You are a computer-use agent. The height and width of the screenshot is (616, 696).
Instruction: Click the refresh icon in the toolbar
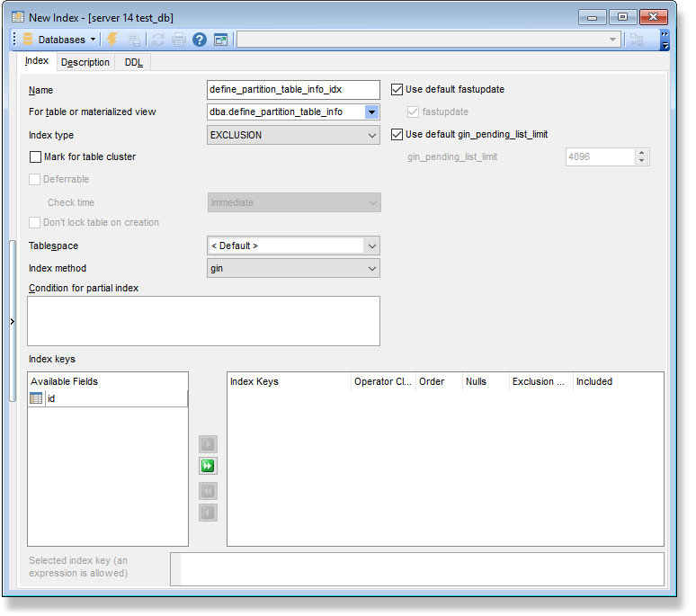(x=157, y=40)
